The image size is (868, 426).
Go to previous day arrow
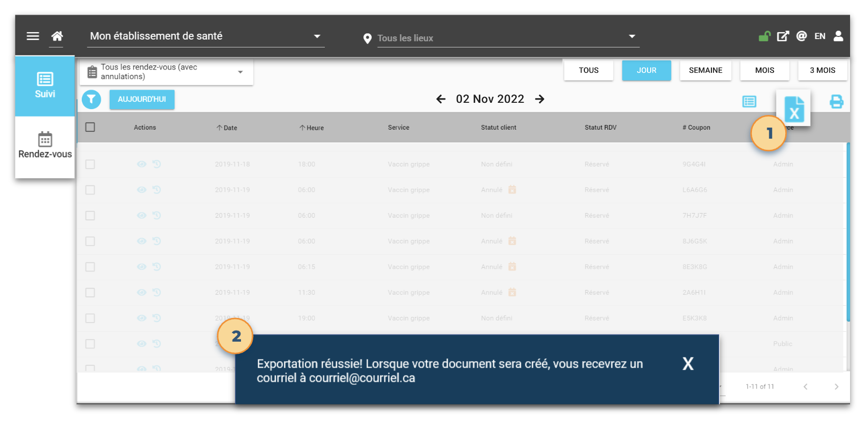point(441,99)
